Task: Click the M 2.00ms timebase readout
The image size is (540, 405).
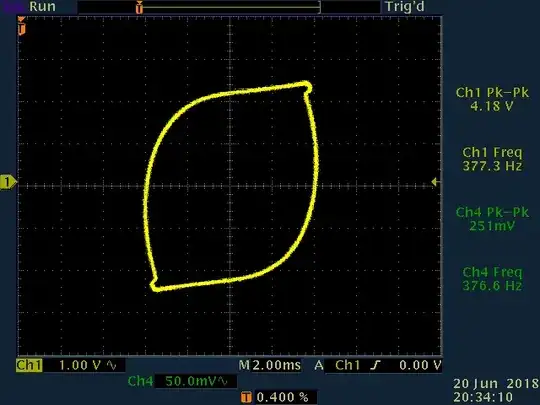Action: pyautogui.click(x=270, y=365)
